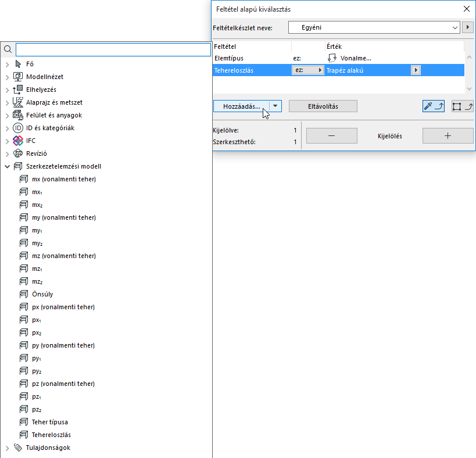The height and width of the screenshot is (458, 476).
Task: Select the Tehereloszlás criteria row
Action: [338, 70]
